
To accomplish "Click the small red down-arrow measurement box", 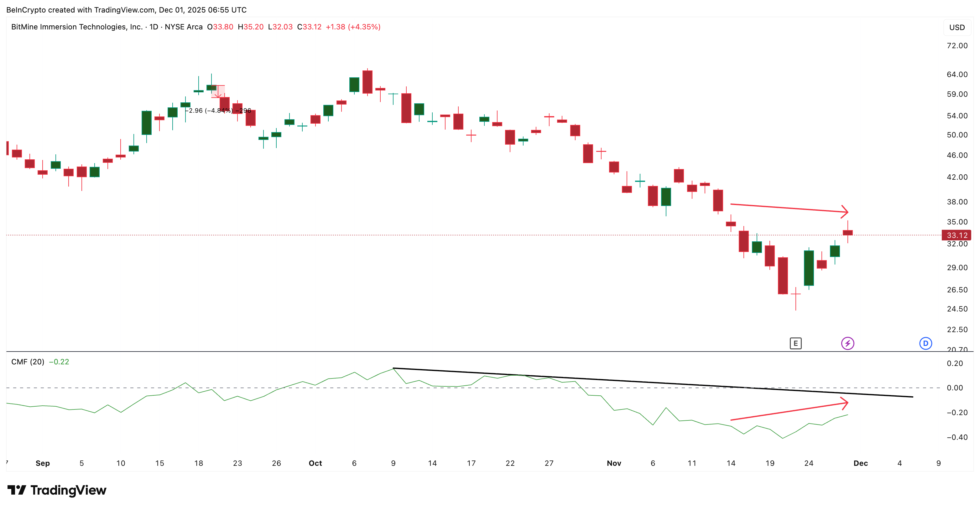I will 218,92.
